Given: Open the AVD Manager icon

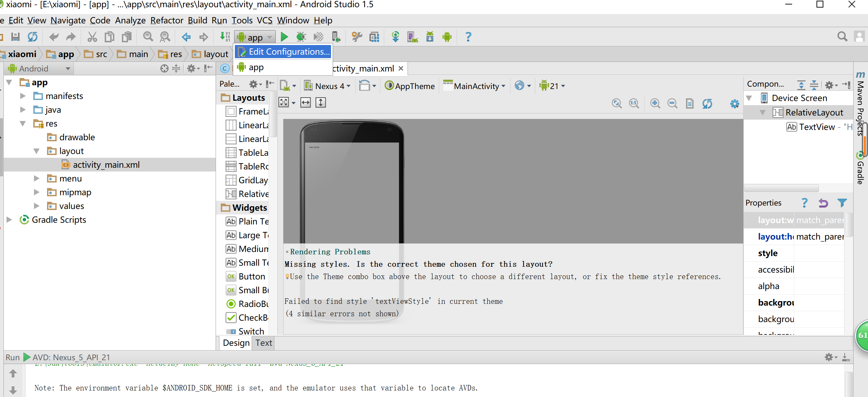Looking at the screenshot, I should click(x=412, y=37).
